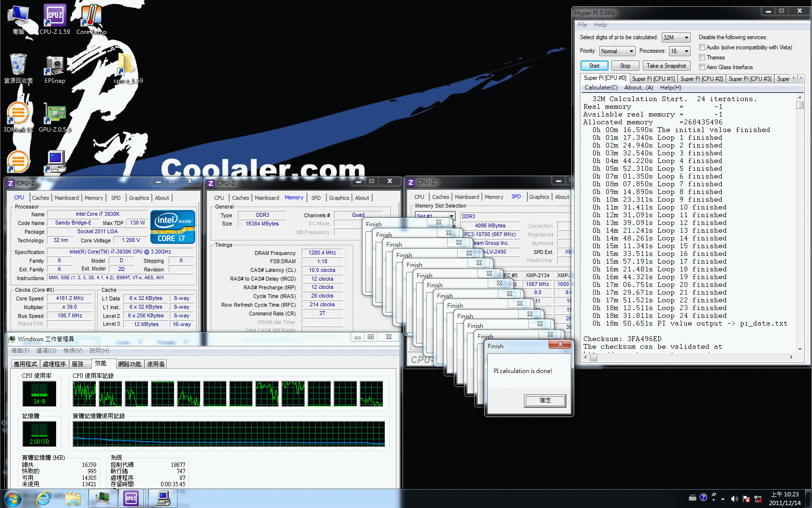Open the 電腦 computer desktop icon

18,20
